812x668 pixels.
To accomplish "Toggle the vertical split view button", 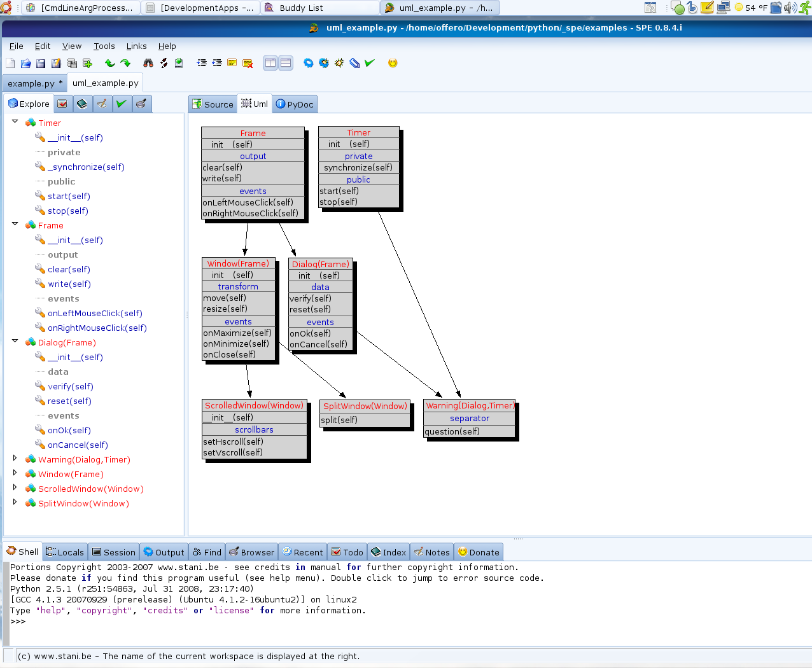I will [270, 63].
